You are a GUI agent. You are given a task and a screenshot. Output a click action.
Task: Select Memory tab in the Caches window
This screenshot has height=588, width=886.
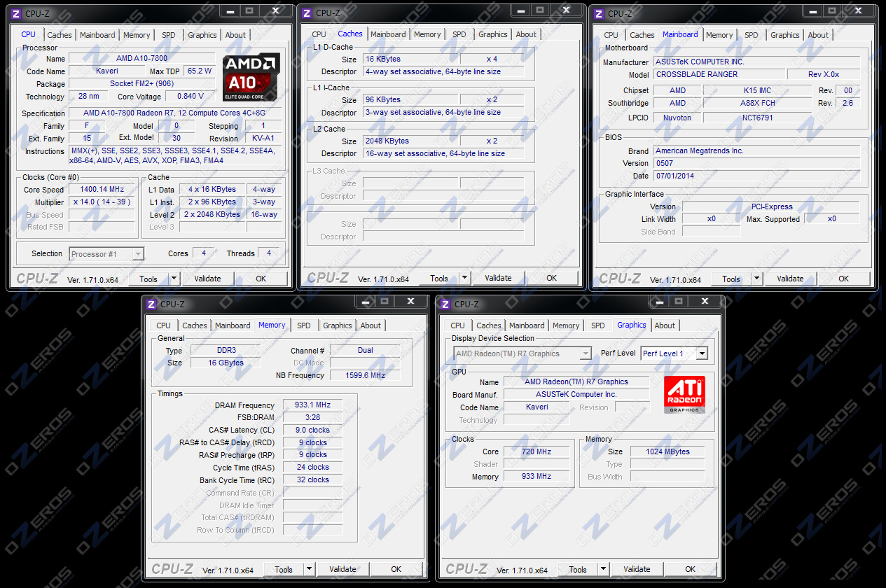click(x=427, y=34)
